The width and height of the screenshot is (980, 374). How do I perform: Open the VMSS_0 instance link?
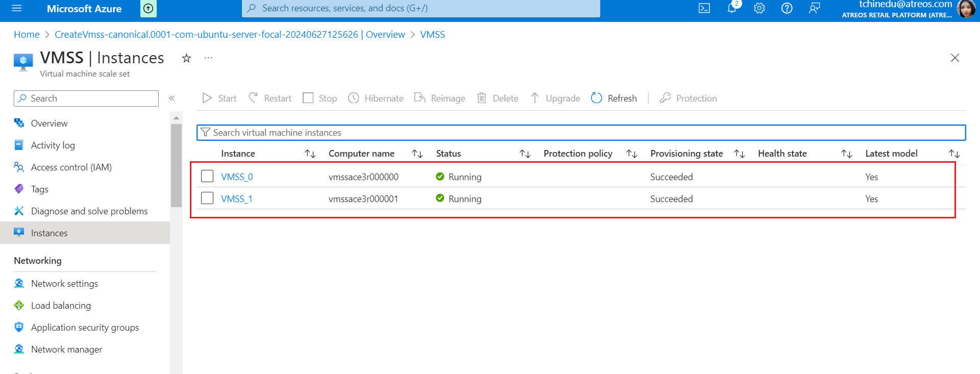click(x=237, y=177)
